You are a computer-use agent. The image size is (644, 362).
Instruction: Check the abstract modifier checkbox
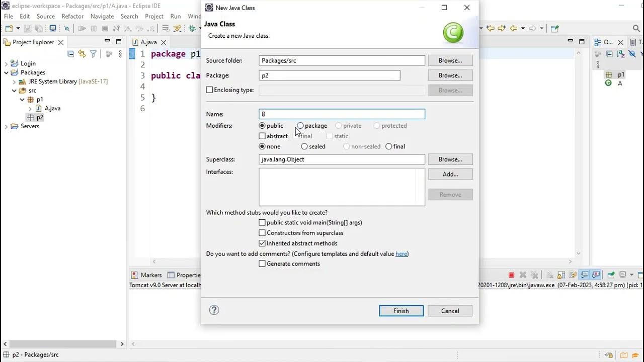[262, 136]
